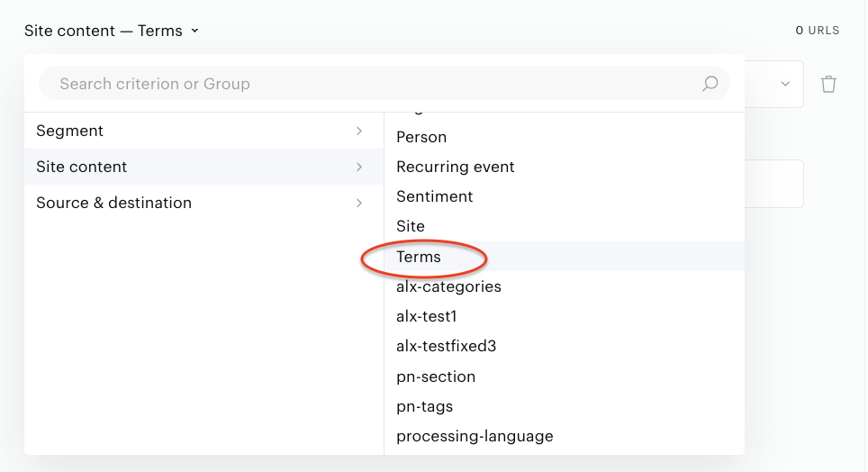Click the 0 URLS count label
This screenshot has height=472, width=868.
(817, 31)
